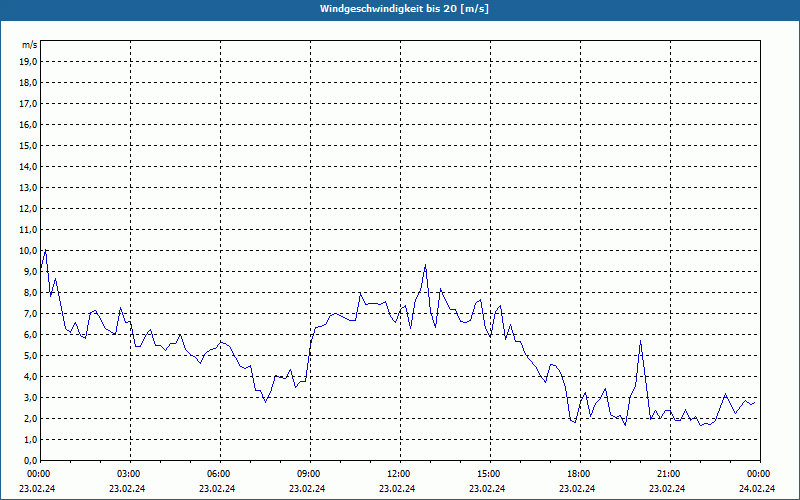Click the '4,0' y-axis label
Image resolution: width=800 pixels, height=500 pixels.
click(30, 377)
